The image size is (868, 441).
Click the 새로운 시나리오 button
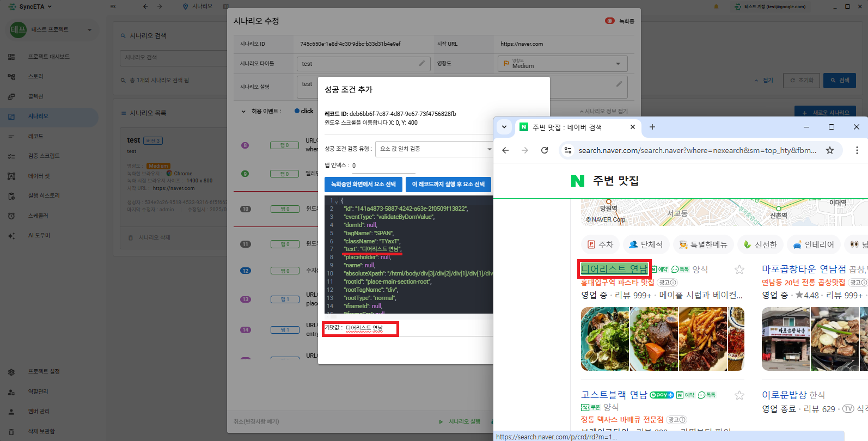[825, 112]
